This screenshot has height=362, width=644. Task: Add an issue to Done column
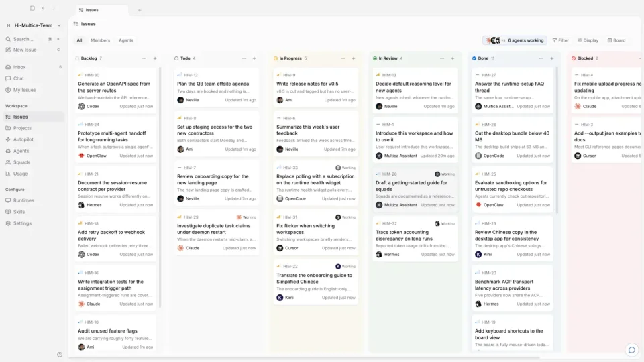(552, 58)
